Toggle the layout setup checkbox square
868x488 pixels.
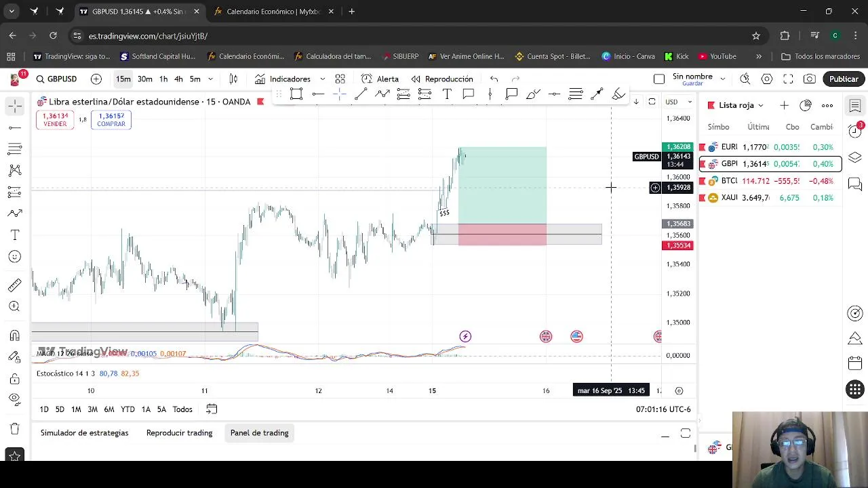658,79
